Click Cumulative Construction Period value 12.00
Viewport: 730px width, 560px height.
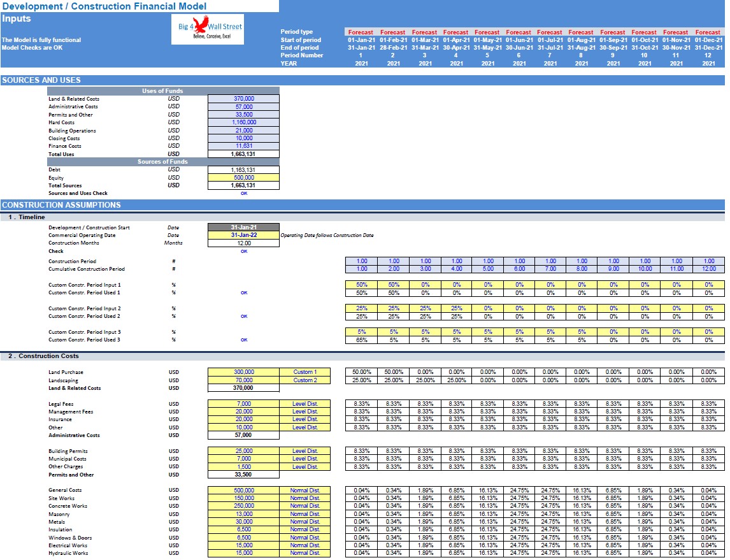[708, 269]
